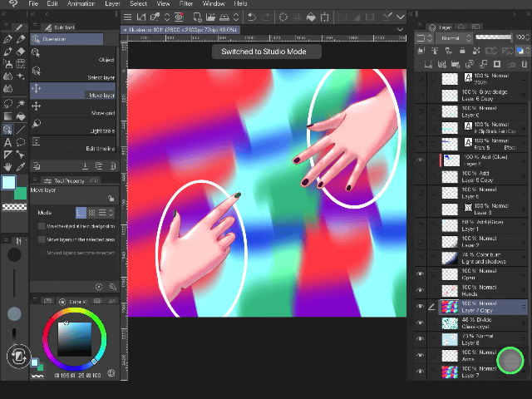Select the Gradient tool
Screen dimensions: 532x399
coord(7,116)
